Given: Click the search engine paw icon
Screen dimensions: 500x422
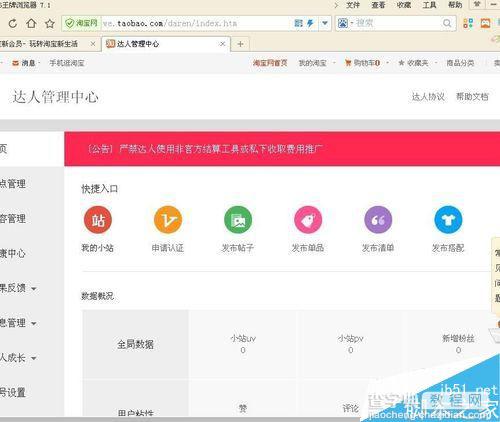Looking at the screenshot, I should (343, 23).
